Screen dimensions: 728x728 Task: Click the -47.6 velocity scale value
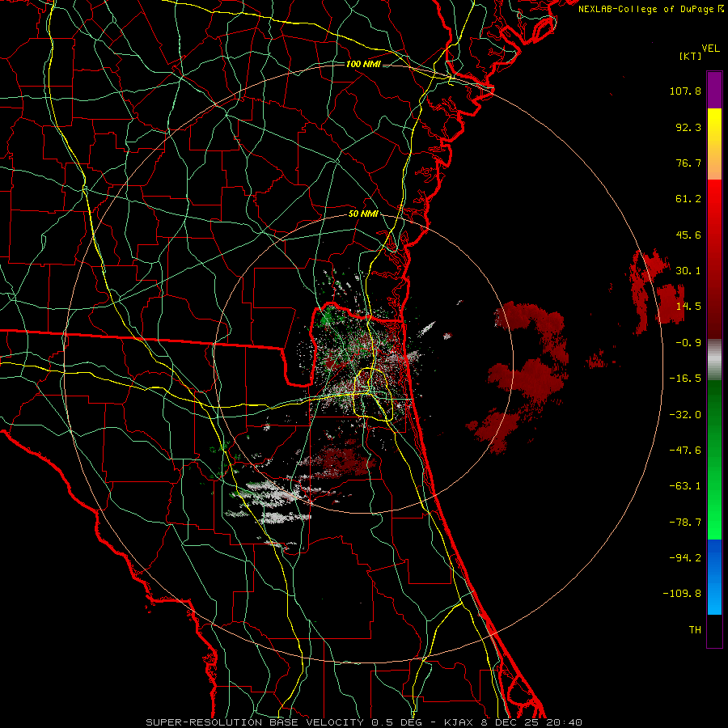pyautogui.click(x=685, y=451)
